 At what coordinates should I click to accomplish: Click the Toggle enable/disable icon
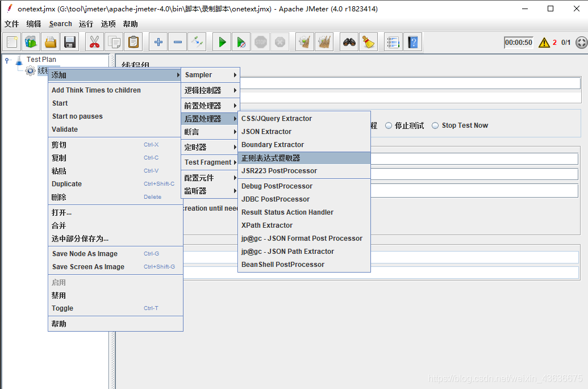(x=197, y=42)
